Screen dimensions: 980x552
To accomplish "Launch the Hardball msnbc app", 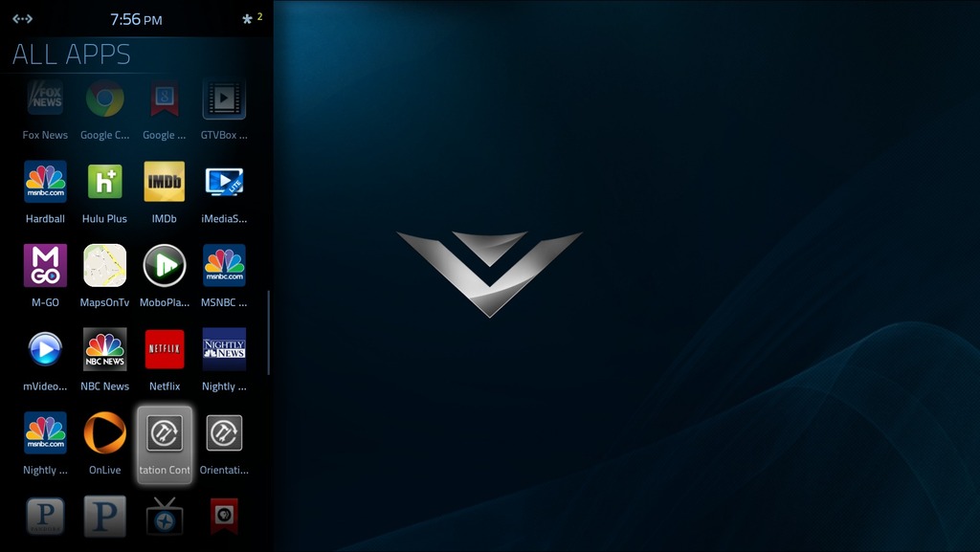I will [45, 182].
